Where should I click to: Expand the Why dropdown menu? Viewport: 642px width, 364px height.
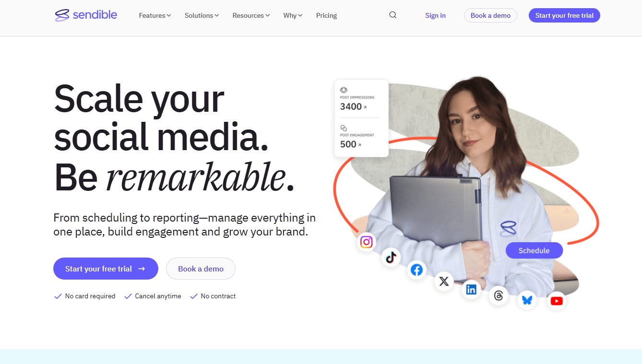(x=293, y=15)
